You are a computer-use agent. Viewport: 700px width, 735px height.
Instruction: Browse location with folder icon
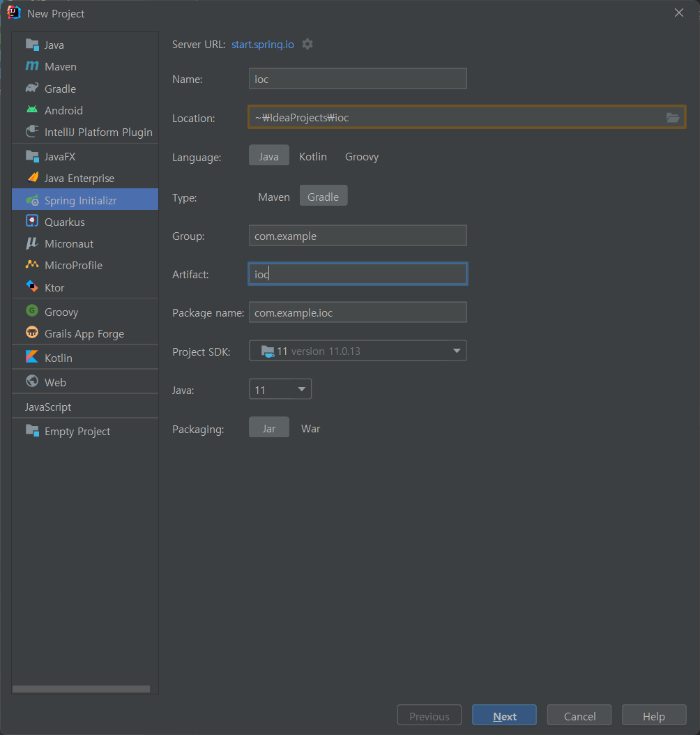click(x=673, y=117)
